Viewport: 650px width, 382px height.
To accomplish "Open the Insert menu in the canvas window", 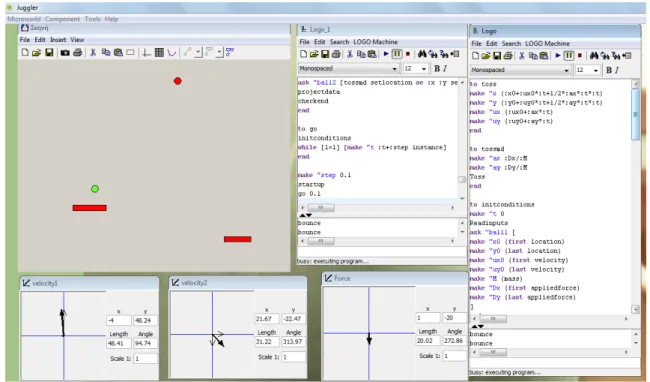I will pos(58,40).
